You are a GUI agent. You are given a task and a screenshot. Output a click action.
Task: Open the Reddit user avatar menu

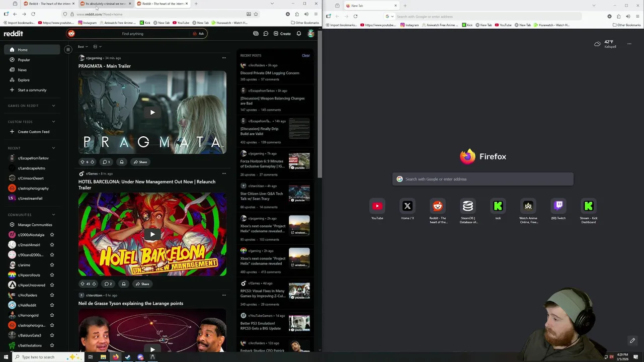[x=311, y=34]
